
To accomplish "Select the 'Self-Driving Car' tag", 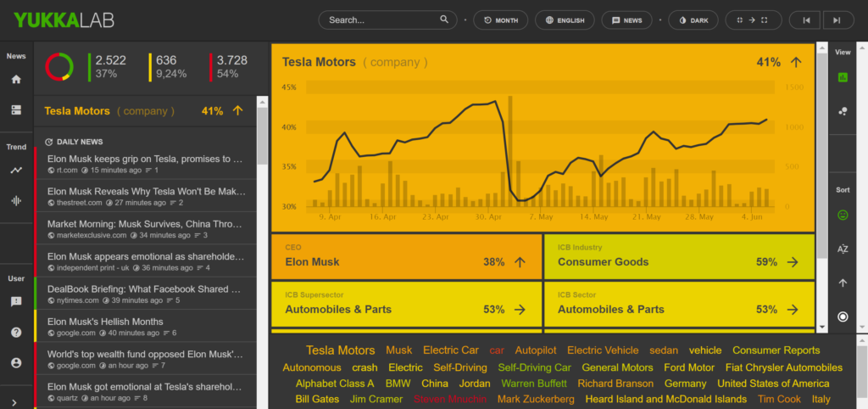I will tap(534, 367).
